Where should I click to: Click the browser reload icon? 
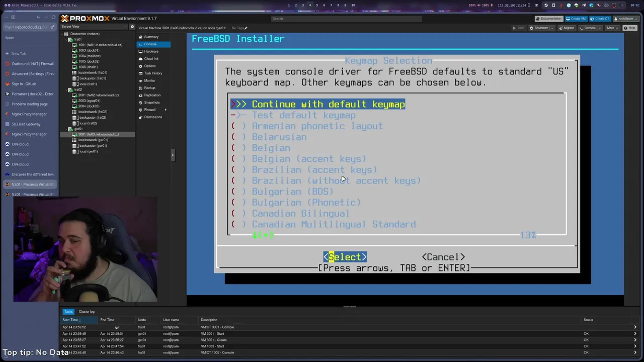(53, 17)
